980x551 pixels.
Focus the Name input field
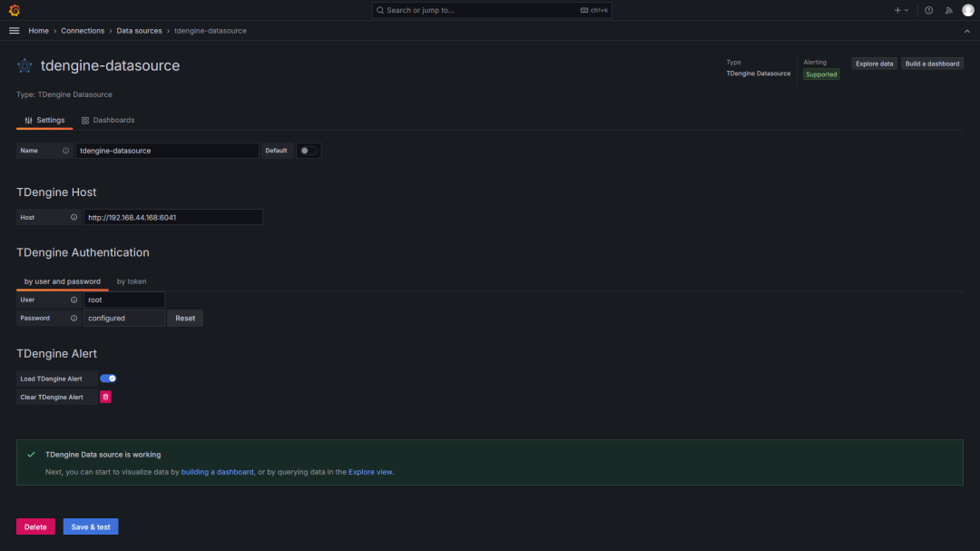tap(167, 151)
